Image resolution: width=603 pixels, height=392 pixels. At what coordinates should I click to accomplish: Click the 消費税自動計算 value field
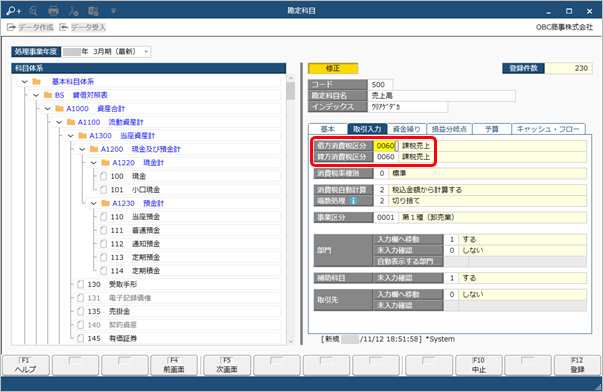pos(381,190)
